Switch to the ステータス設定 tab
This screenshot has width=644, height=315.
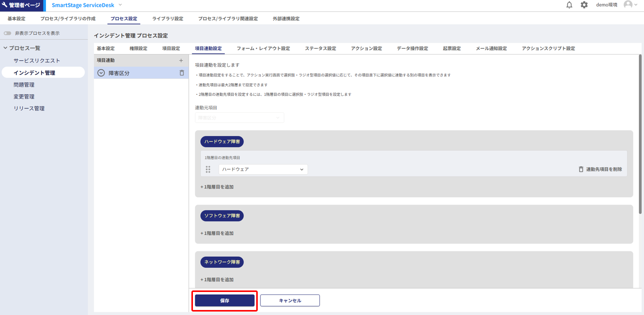320,48
